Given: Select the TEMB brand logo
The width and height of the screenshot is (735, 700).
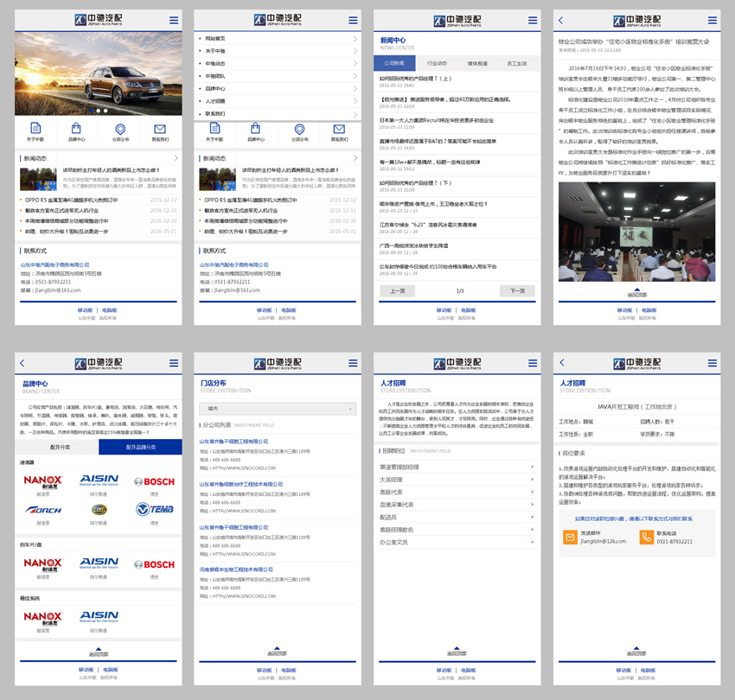Looking at the screenshot, I should click(x=155, y=510).
